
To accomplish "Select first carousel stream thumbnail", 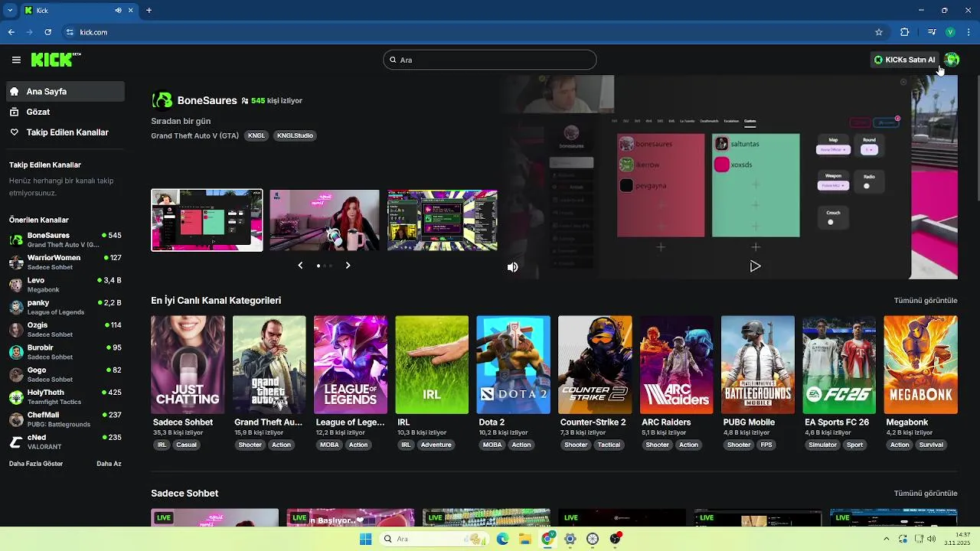I will point(207,220).
